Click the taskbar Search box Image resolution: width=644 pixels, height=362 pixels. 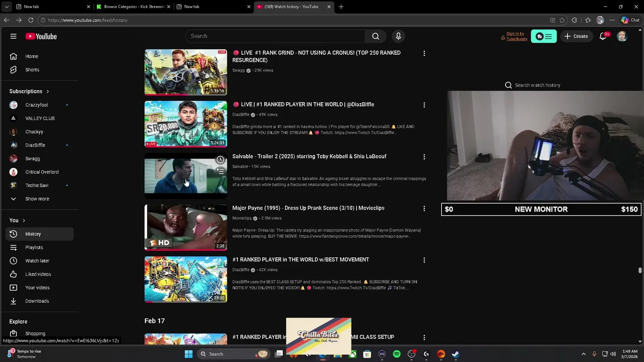click(234, 354)
